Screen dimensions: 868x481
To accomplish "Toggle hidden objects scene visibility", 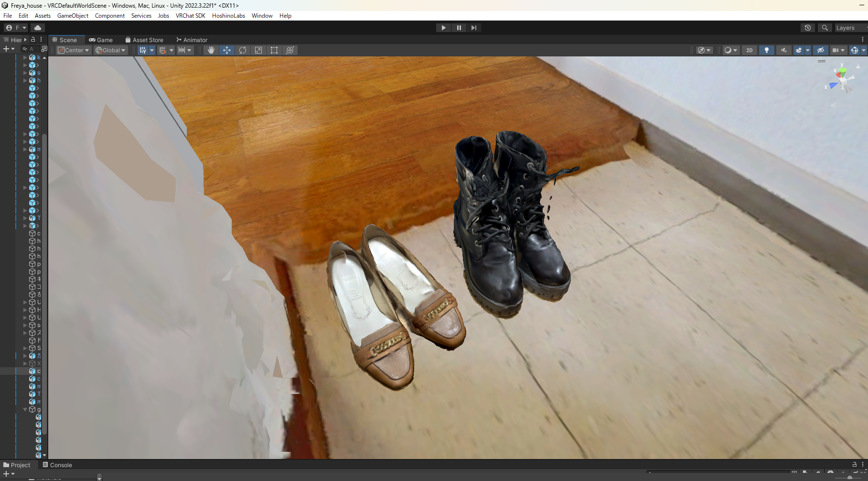I will [x=821, y=50].
